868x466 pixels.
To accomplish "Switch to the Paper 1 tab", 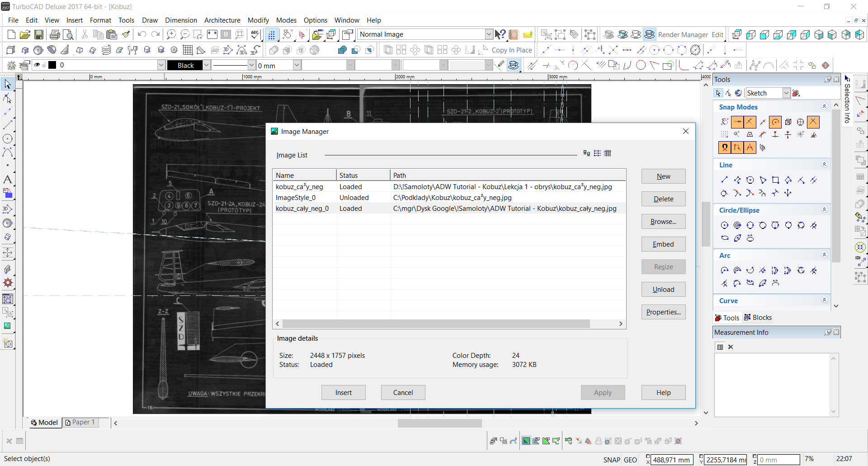I will coord(80,422).
